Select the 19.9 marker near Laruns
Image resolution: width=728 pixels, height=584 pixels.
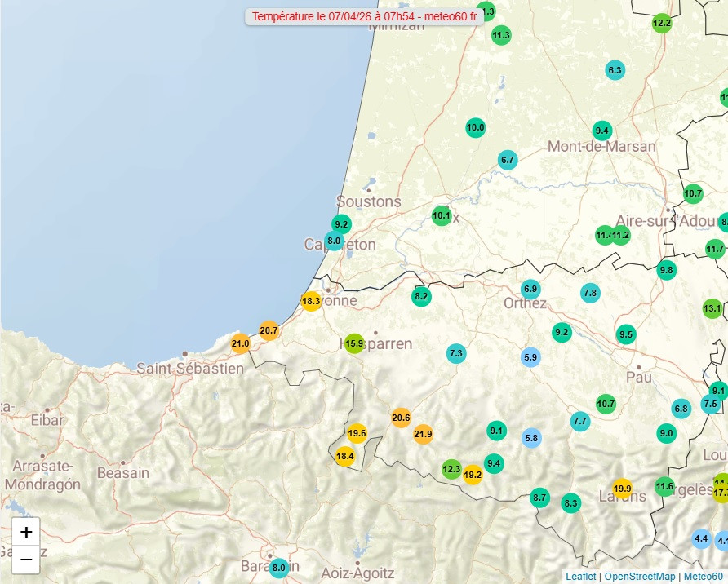click(622, 489)
